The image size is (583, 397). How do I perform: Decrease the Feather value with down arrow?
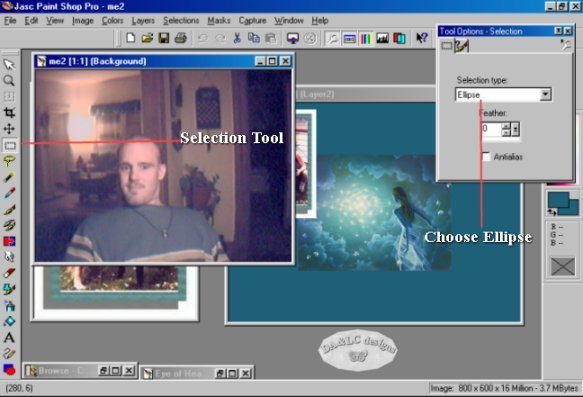pos(506,133)
